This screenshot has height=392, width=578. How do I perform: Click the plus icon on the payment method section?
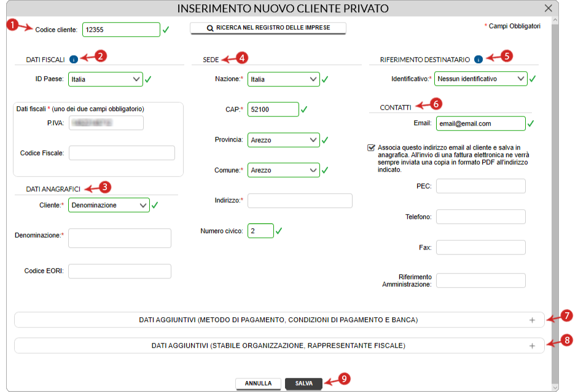[x=532, y=320]
